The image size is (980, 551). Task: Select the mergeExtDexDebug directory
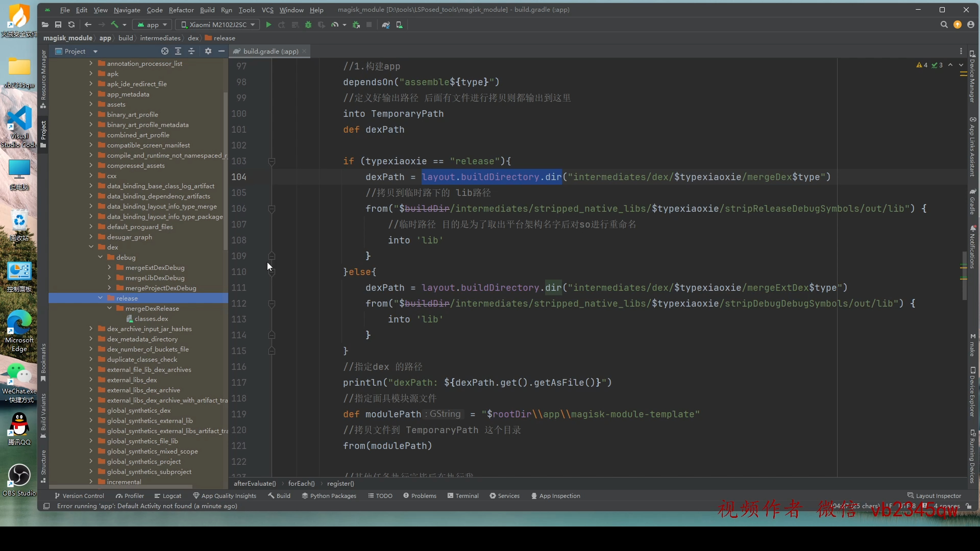coord(155,267)
